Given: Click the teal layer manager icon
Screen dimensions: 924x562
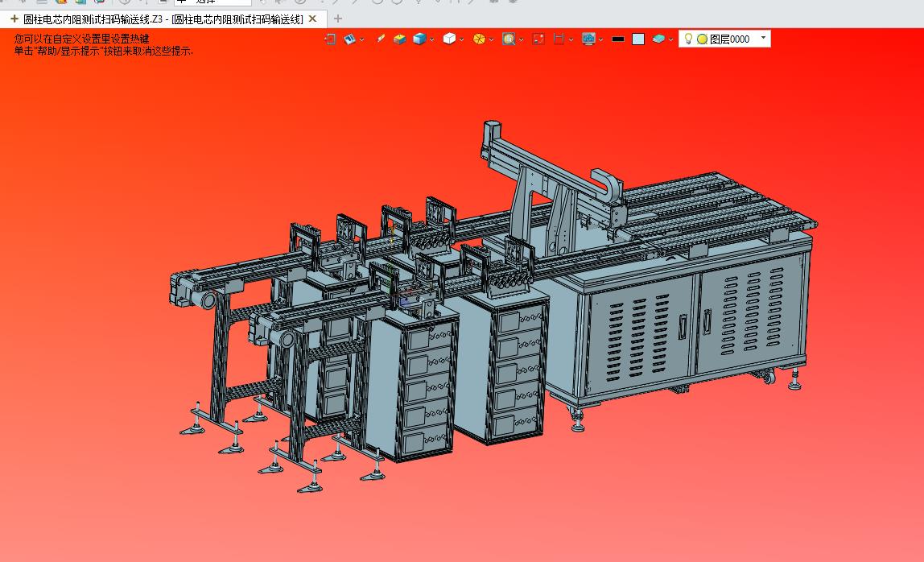Looking at the screenshot, I should coord(658,39).
